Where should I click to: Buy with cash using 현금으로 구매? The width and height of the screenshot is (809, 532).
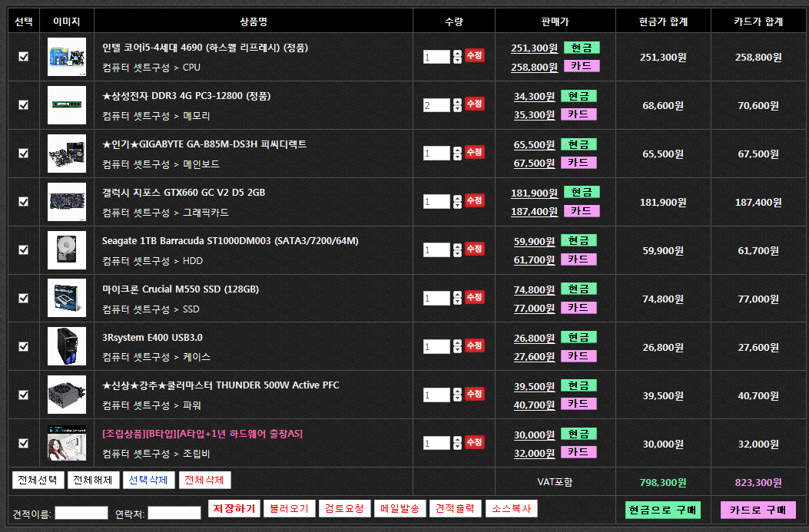coord(663,510)
